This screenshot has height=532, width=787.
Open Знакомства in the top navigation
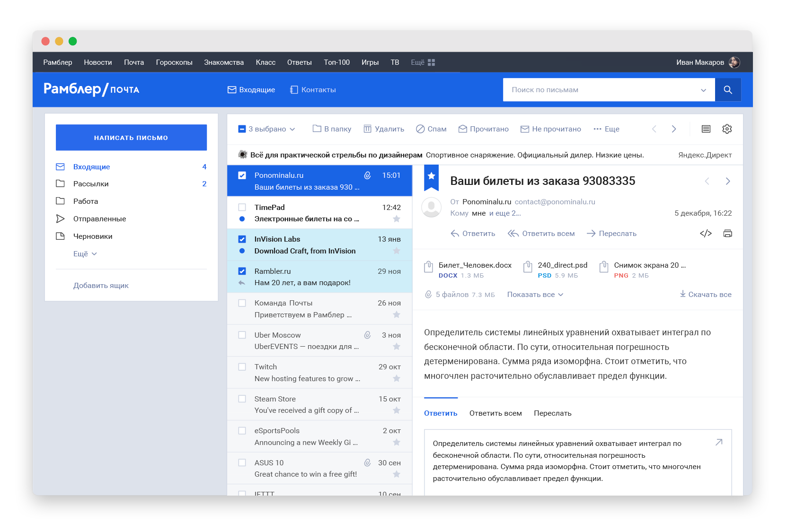point(224,62)
